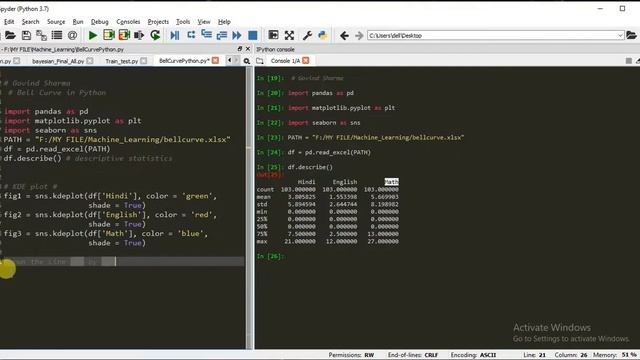Click the Memory 51 % status entry
Viewport: 640px width, 360px height.
615,355
